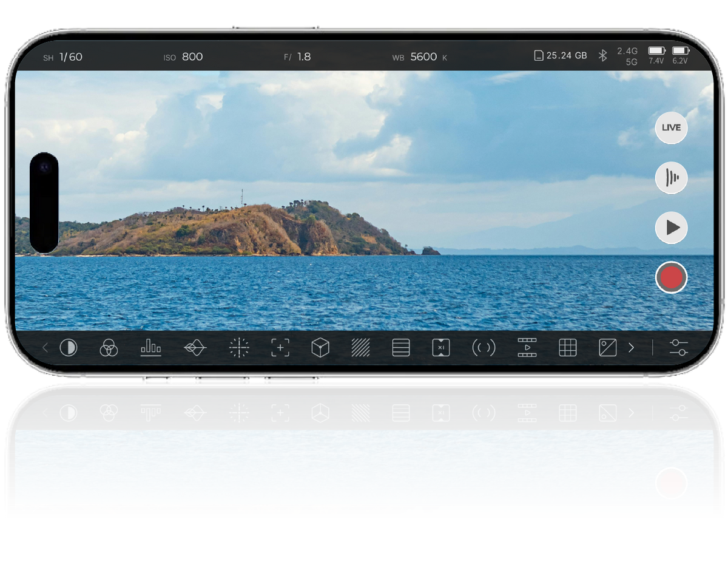This screenshot has width=728, height=576.
Task: Show more tools with right chevron
Action: pyautogui.click(x=631, y=348)
